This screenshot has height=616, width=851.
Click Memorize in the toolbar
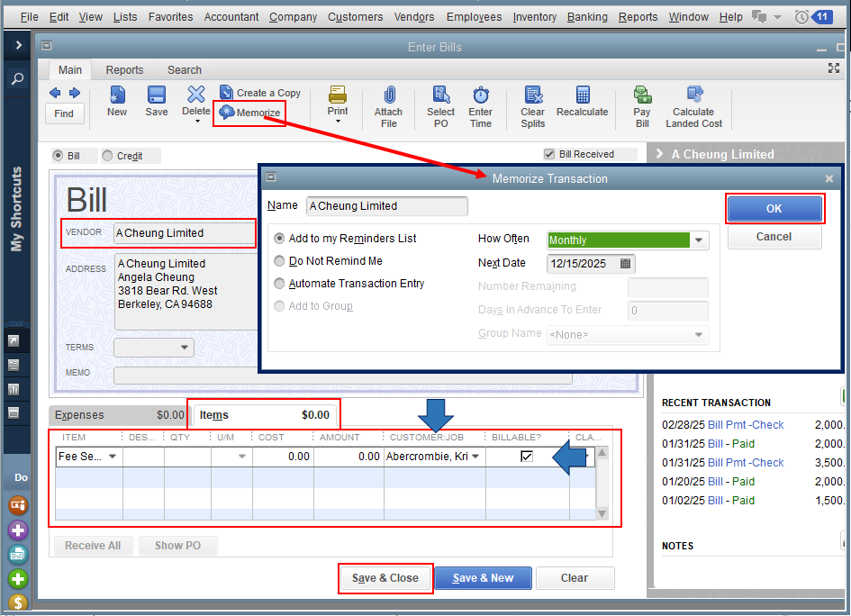coord(250,113)
